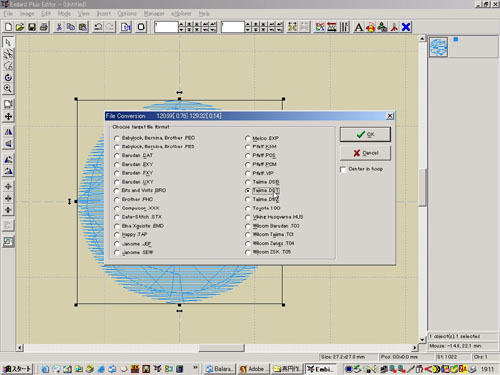
Task: Click the horizontal scrollbar left arrow
Action: [20, 348]
